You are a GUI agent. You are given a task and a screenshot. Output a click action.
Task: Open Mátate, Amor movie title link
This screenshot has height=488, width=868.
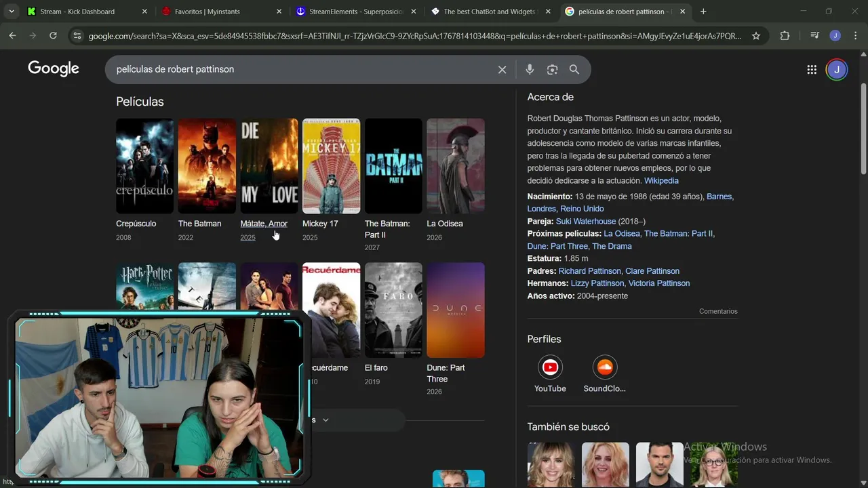tap(264, 224)
